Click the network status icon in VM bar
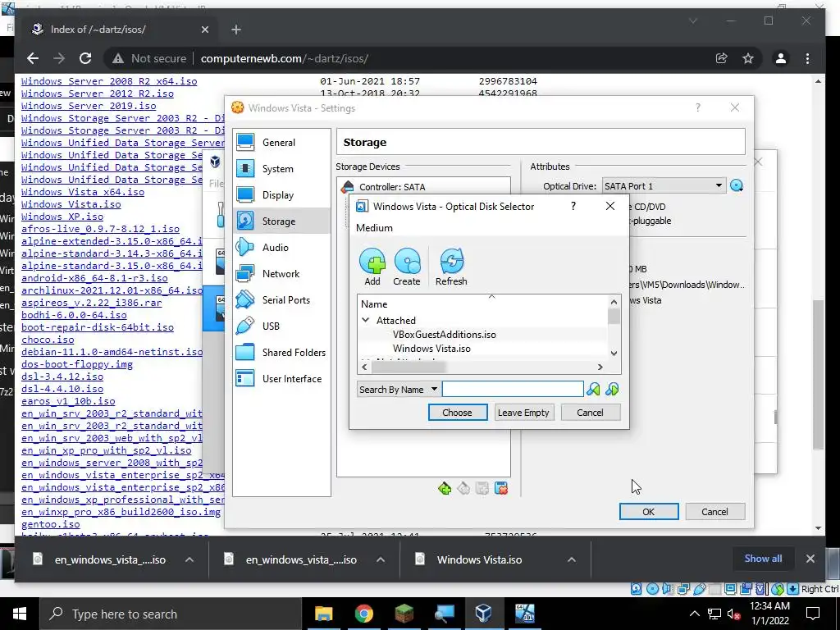This screenshot has width=840, height=630. 683,589
